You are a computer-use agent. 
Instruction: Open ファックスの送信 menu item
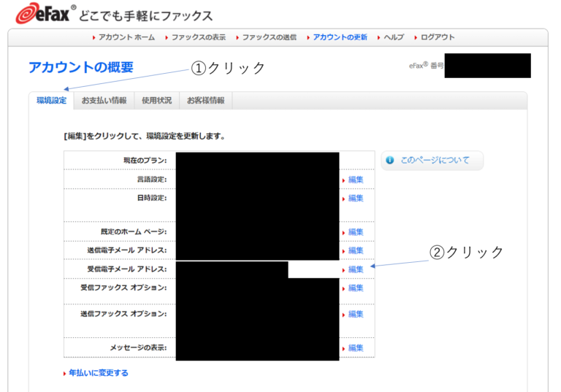tap(269, 37)
